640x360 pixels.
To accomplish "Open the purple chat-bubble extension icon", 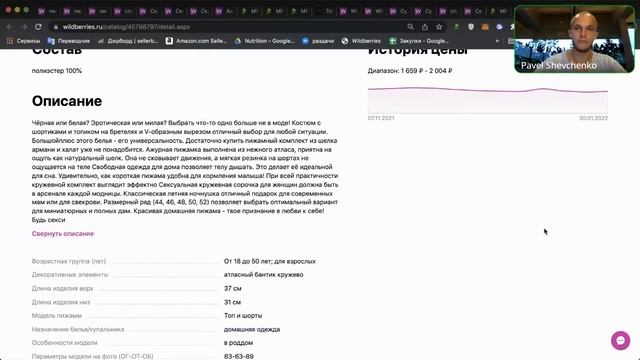I will point(500,27).
